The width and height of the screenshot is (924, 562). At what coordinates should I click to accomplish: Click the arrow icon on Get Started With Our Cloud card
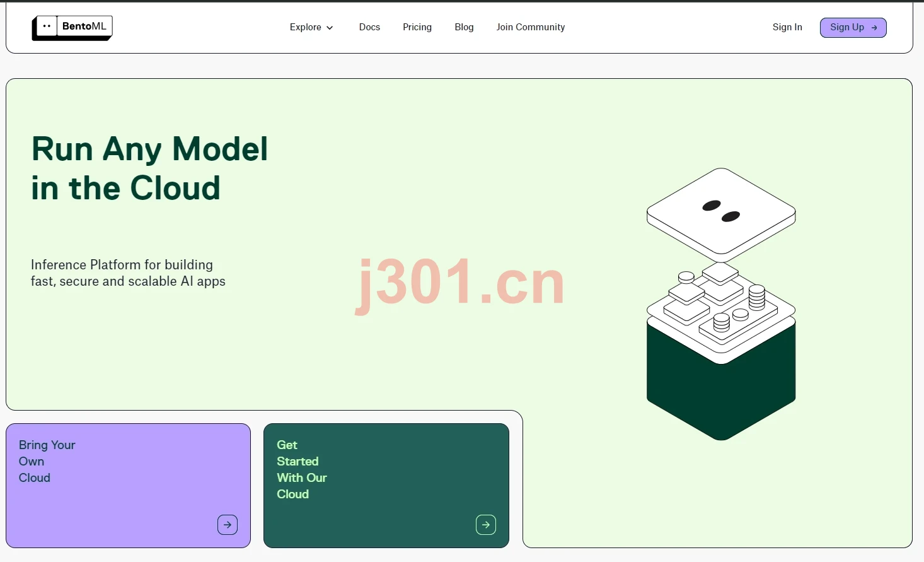(x=486, y=525)
